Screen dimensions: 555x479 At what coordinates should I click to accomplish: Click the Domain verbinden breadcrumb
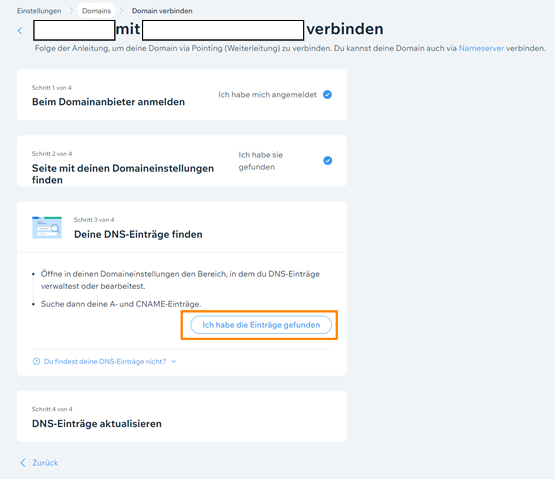coord(162,11)
